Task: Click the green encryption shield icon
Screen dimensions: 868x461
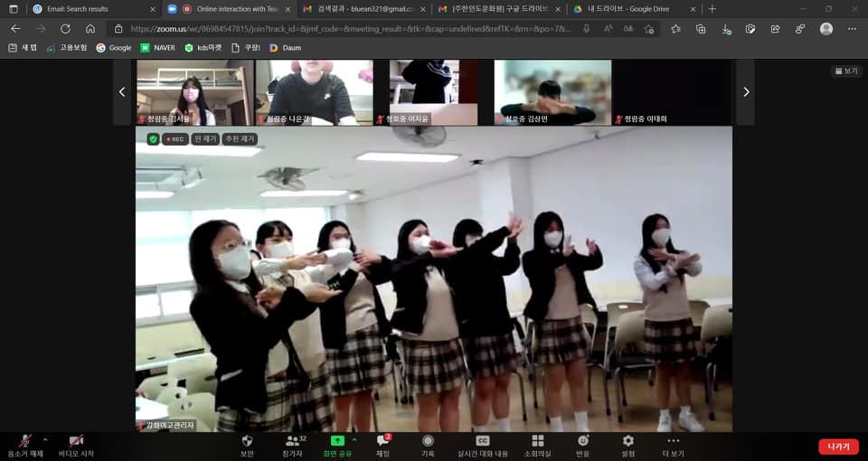Action: point(153,139)
